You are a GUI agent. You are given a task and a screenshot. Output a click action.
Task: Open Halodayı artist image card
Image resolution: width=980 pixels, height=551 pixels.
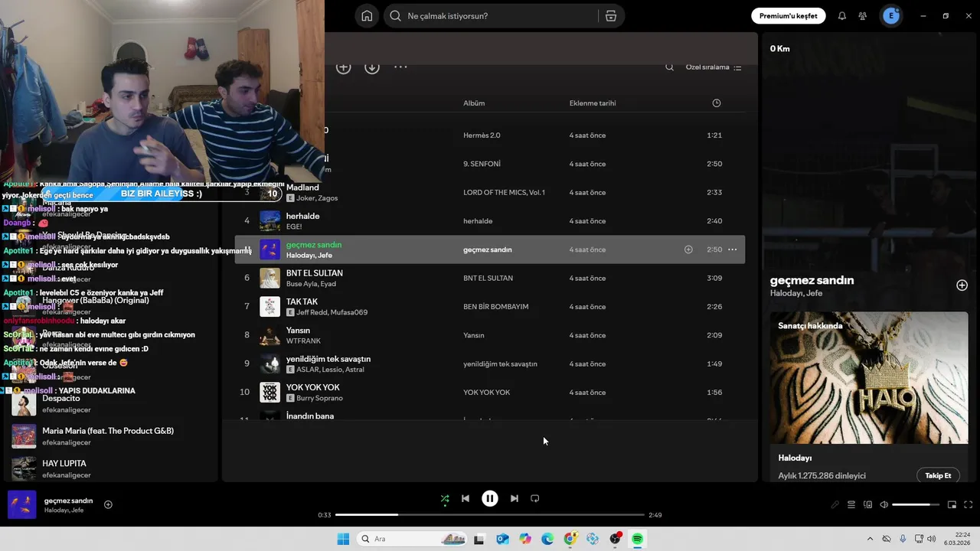point(869,378)
